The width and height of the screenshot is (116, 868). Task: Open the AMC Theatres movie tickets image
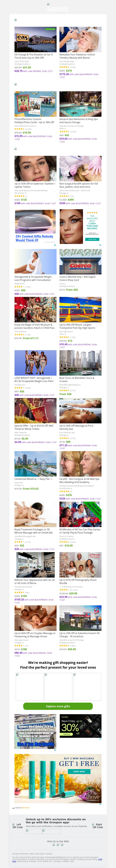35,410
